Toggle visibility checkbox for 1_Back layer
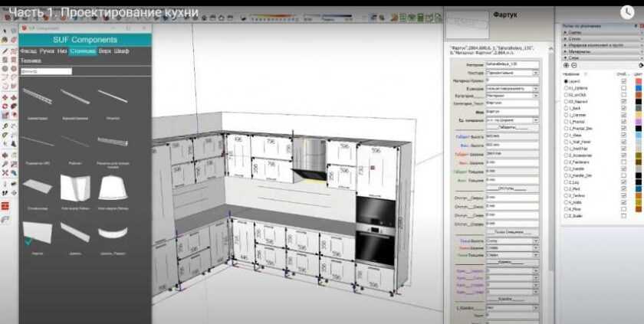This screenshot has width=644, height=324. coord(623,107)
